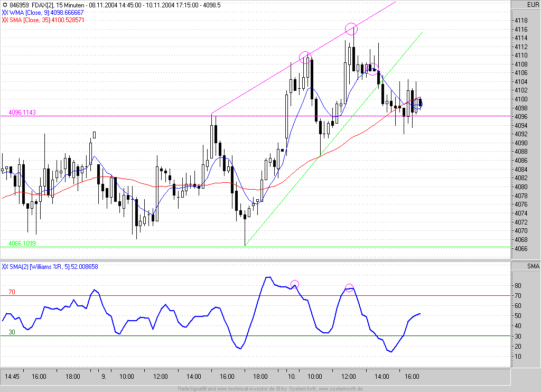Click 50 on the oscillator scale
Image resolution: width=541 pixels, height=392 pixels.
(518, 316)
